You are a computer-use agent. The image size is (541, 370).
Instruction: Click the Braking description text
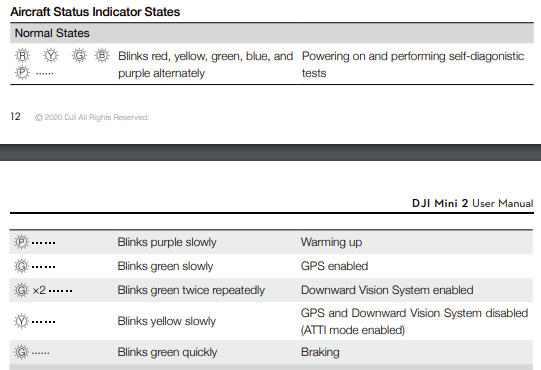click(x=320, y=352)
